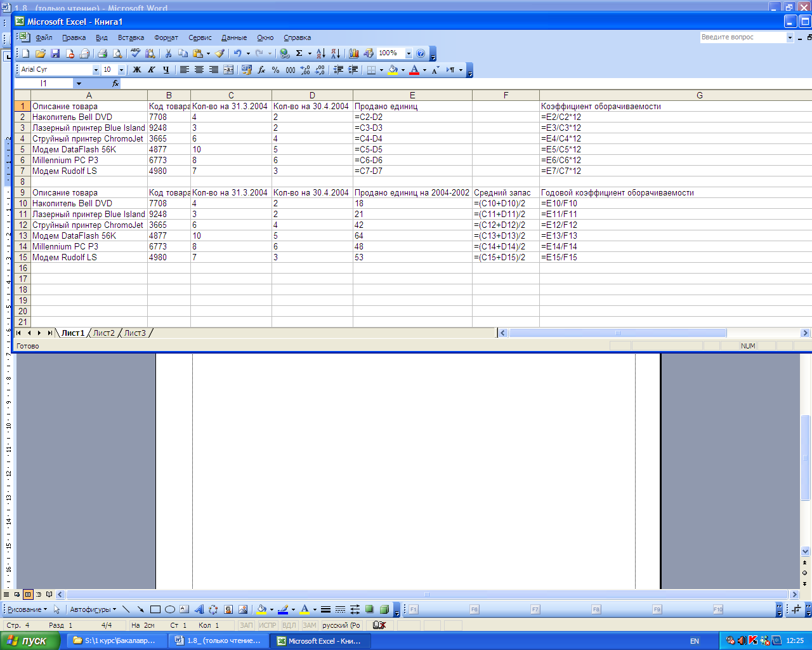The image size is (812, 650).
Task: Select row 8 header
Action: [x=22, y=182]
